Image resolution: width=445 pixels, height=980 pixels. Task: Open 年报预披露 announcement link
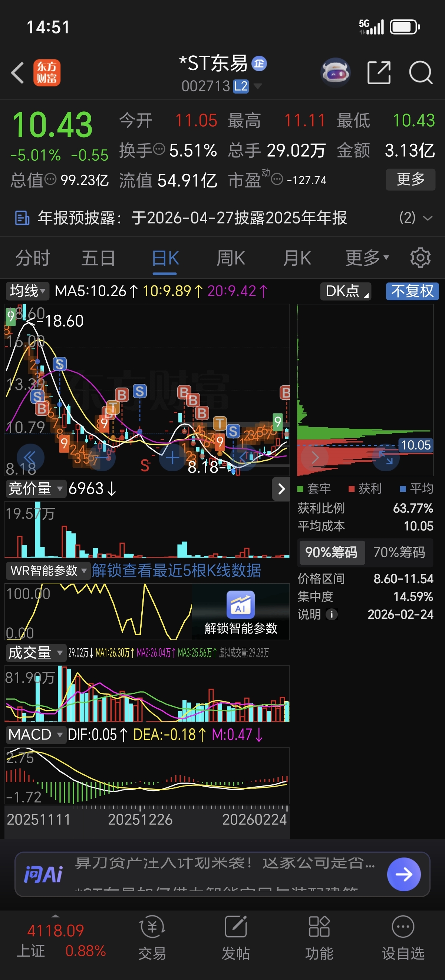[192, 218]
